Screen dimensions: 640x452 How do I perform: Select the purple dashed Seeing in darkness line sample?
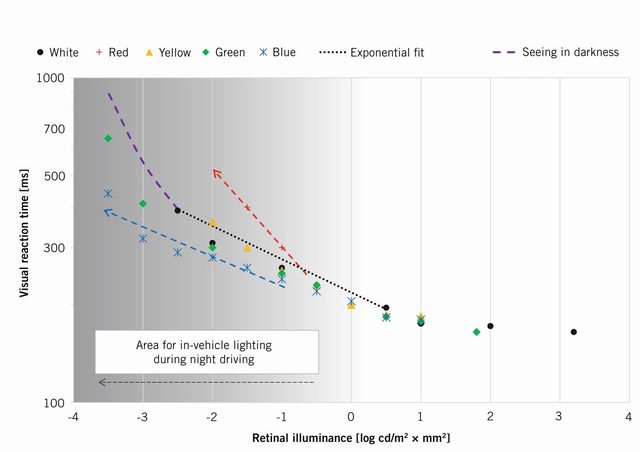tap(505, 52)
